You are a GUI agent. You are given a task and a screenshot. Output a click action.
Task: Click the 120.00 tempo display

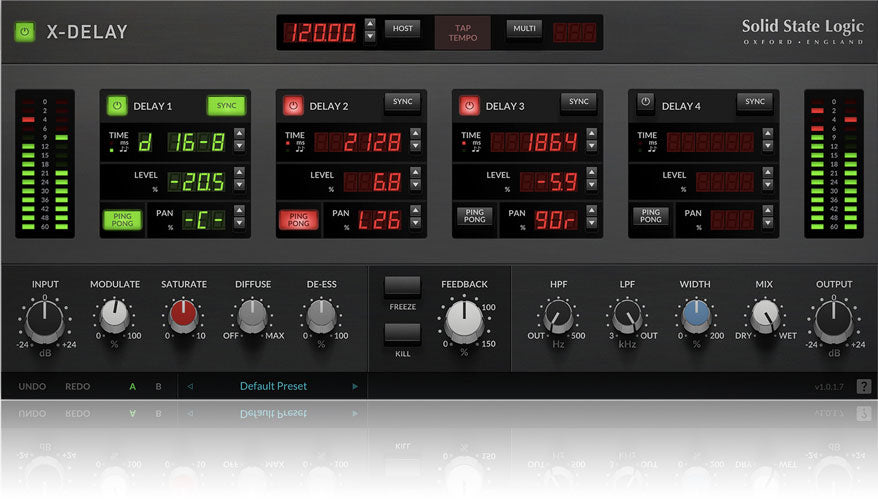click(x=320, y=32)
